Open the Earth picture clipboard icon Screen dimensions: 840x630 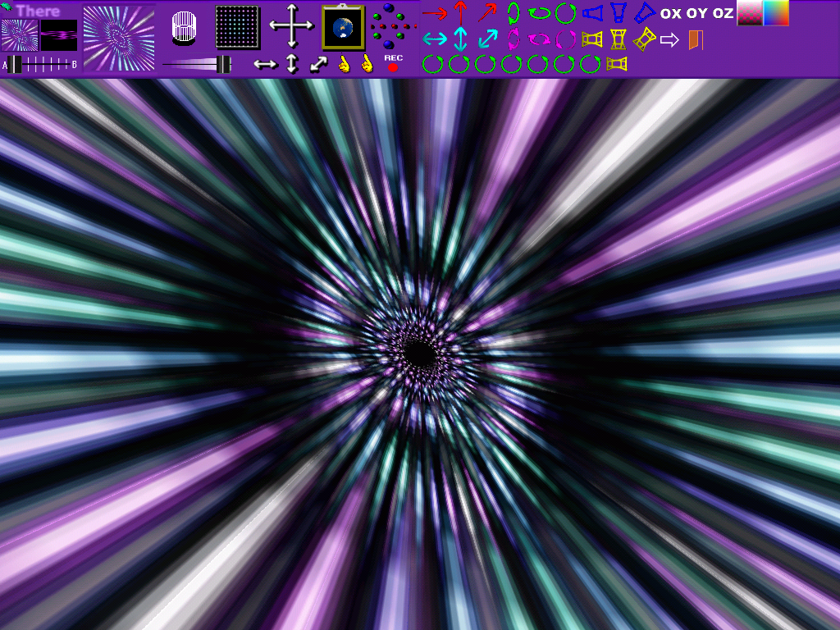click(343, 27)
